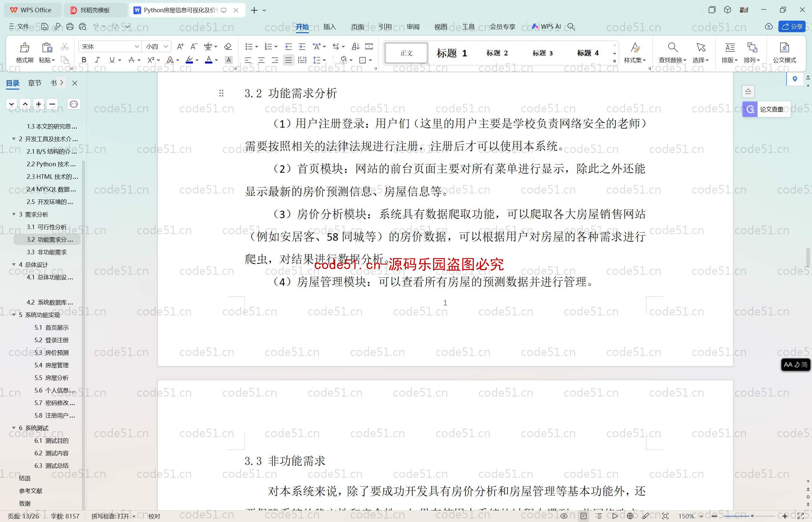Click the Print icon in quick toolbar

[70, 26]
